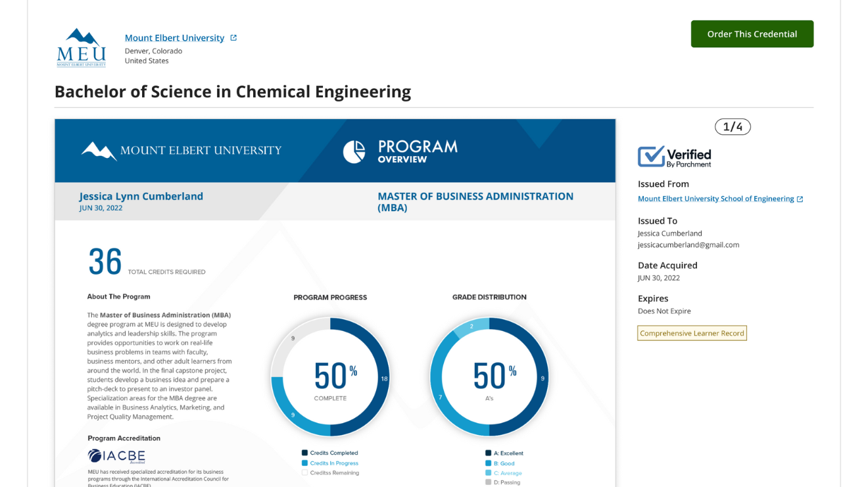The height and width of the screenshot is (487, 868).
Task: Click the Grade Distribution donut chart center
Action: pos(489,377)
